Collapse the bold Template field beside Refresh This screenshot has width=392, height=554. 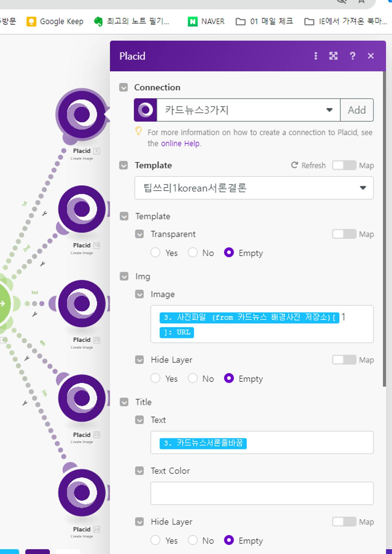123,166
